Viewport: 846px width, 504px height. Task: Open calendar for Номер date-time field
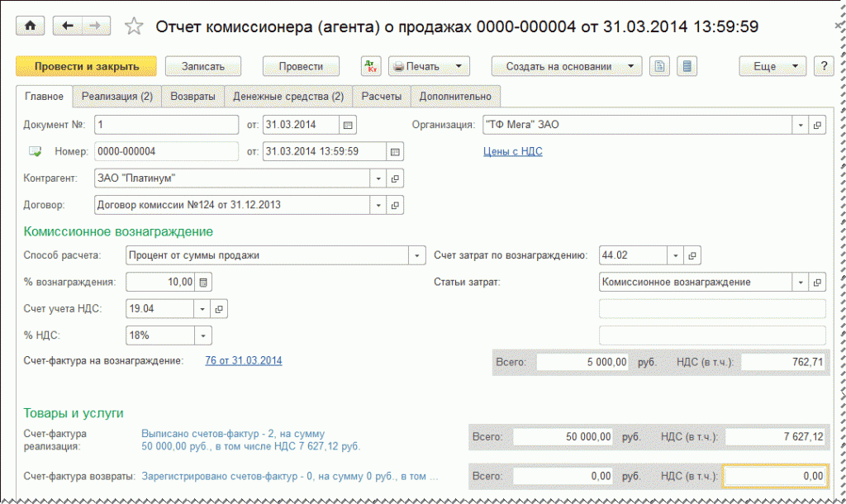[x=395, y=152]
